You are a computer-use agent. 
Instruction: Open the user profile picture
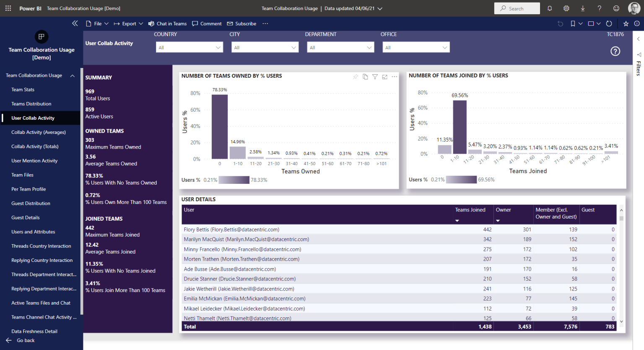(634, 8)
